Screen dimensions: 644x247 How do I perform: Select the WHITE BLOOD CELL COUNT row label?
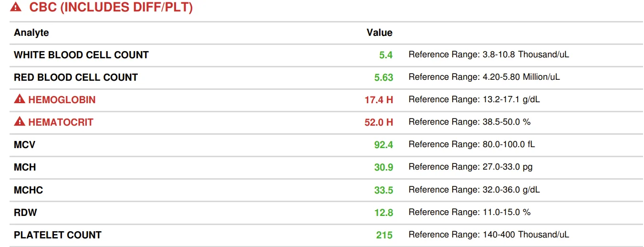pyautogui.click(x=82, y=55)
